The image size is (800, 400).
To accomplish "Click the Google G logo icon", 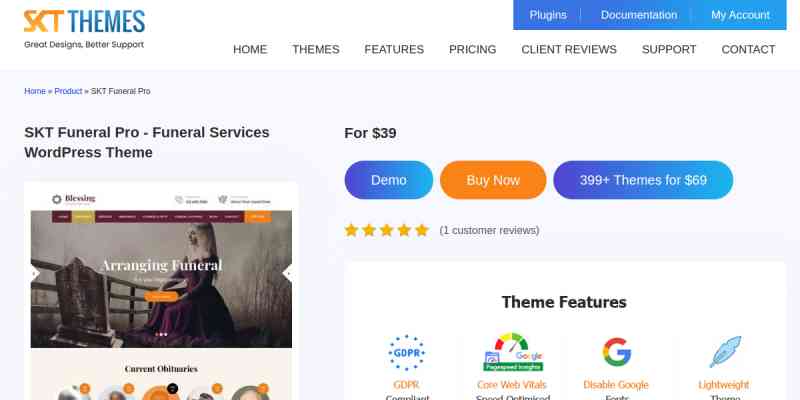I will pyautogui.click(x=616, y=352).
